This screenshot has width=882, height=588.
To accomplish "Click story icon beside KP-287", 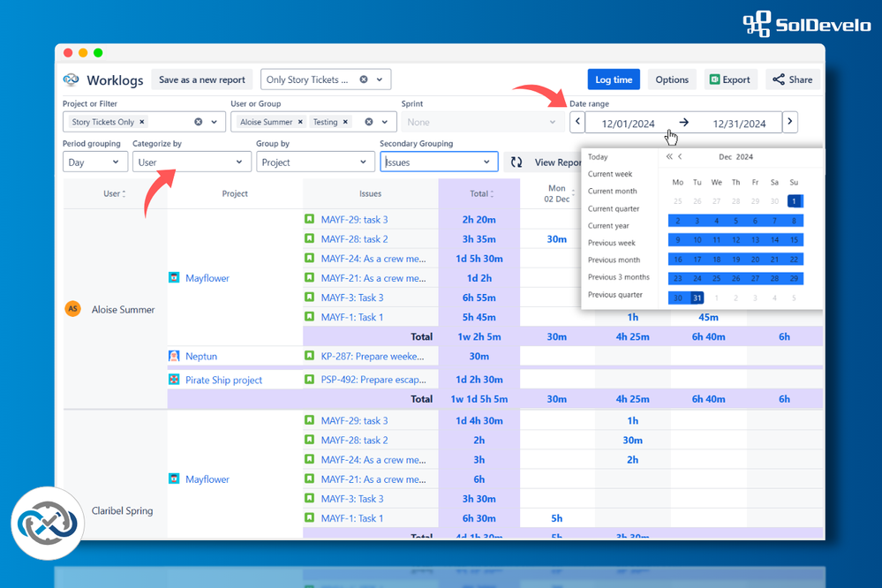I will pos(309,356).
